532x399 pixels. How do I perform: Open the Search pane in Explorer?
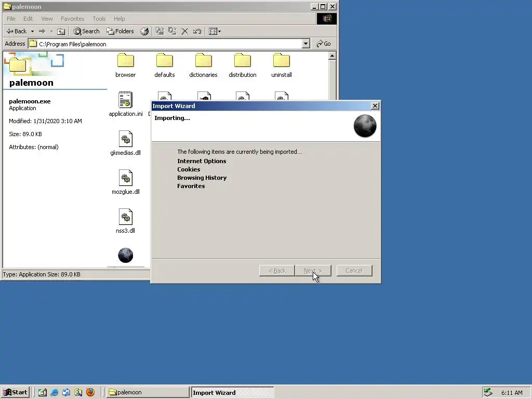(x=87, y=31)
